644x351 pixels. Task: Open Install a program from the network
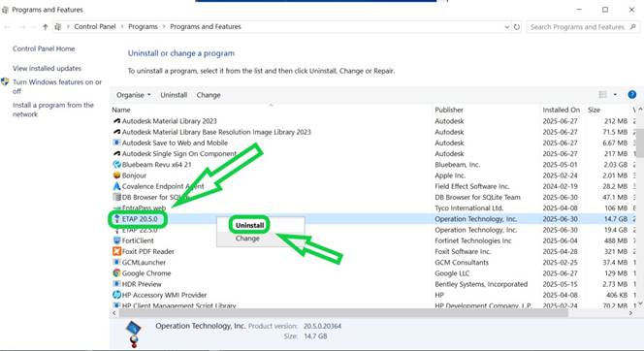(53, 110)
